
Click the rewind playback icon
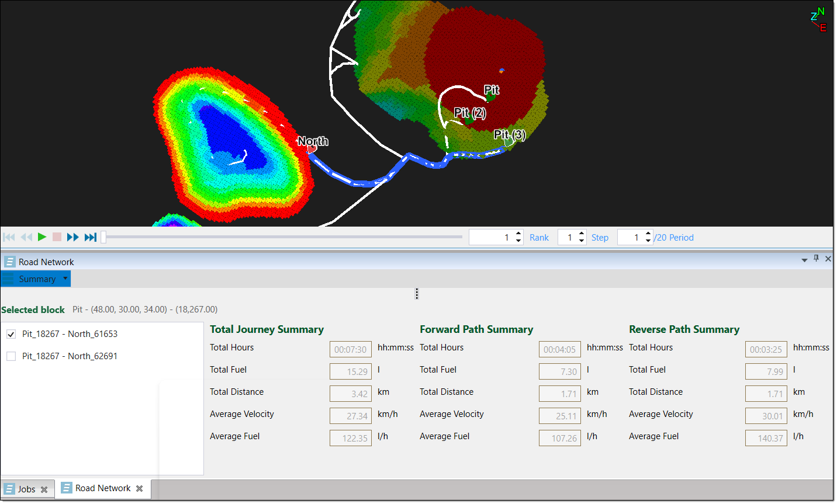tap(26, 237)
